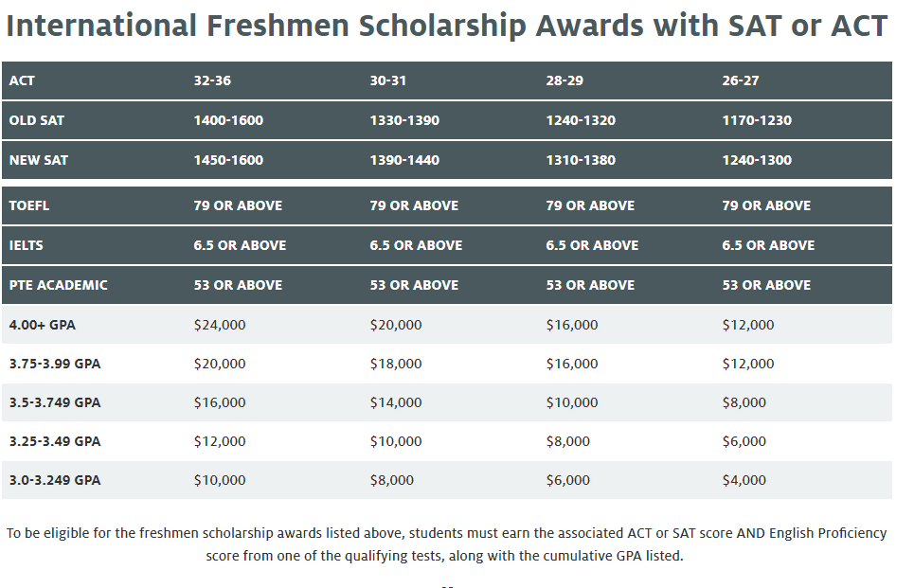Image resolution: width=914 pixels, height=588 pixels.
Task: Select the ACT 32-36 column header
Action: coord(212,80)
